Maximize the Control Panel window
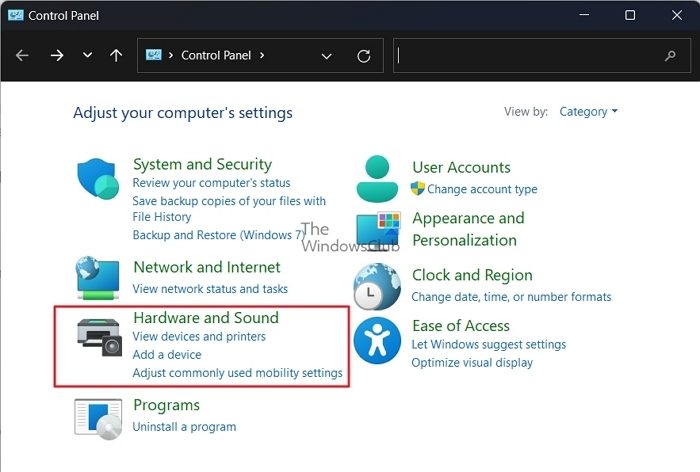The image size is (700, 472). [x=630, y=15]
